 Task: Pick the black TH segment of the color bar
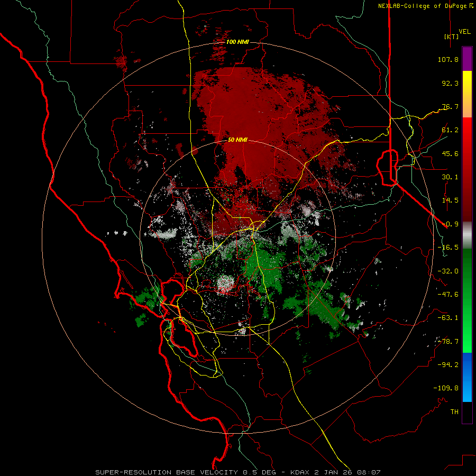pyautogui.click(x=467, y=413)
